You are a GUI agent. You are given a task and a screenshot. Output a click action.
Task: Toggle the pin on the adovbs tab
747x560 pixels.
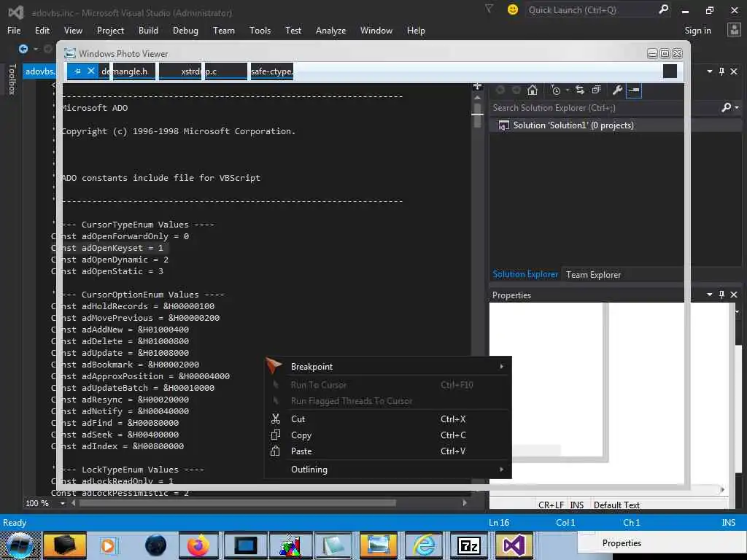(x=77, y=71)
